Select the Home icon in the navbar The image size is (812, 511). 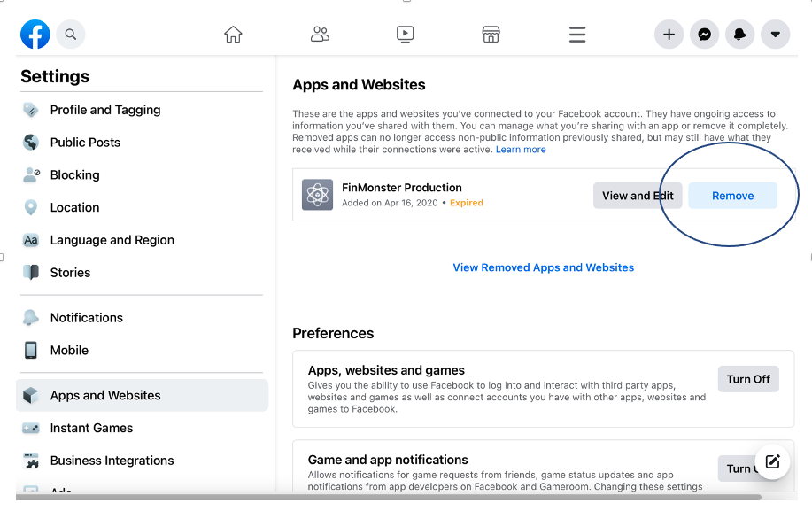(x=233, y=34)
